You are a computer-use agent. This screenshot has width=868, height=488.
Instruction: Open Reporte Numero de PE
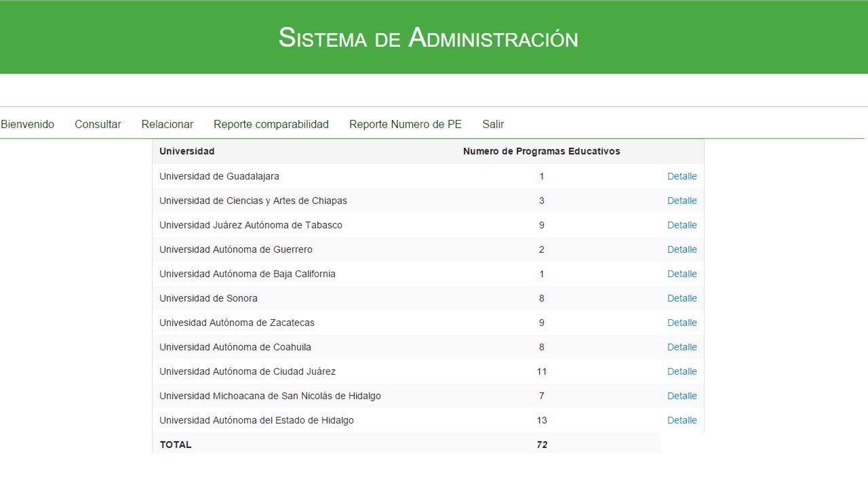tap(406, 124)
